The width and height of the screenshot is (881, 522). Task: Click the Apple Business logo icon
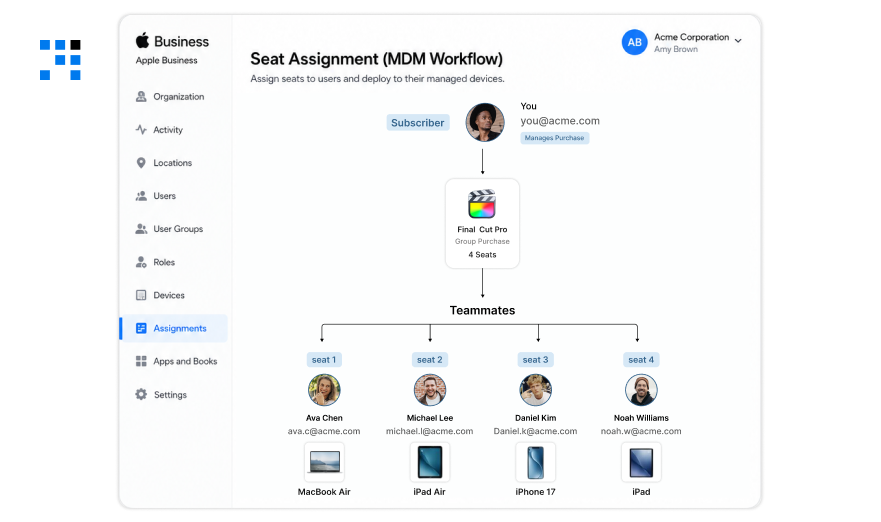pyautogui.click(x=143, y=40)
